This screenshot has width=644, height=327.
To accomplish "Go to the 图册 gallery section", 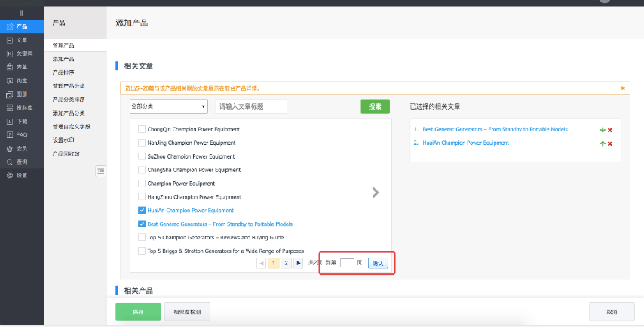I will (x=21, y=94).
